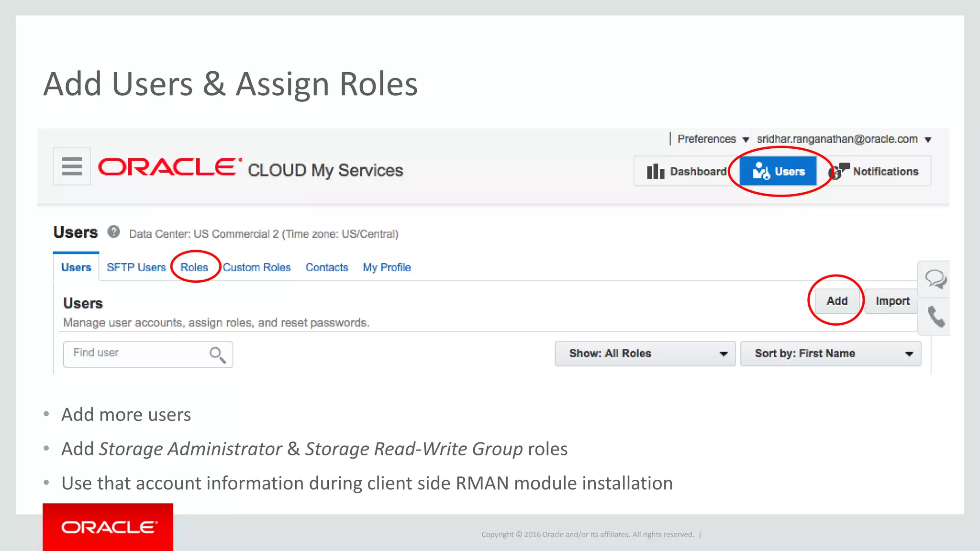The width and height of the screenshot is (980, 551).
Task: Click the 'Storage Administrator' bullet text
Action: (x=314, y=449)
